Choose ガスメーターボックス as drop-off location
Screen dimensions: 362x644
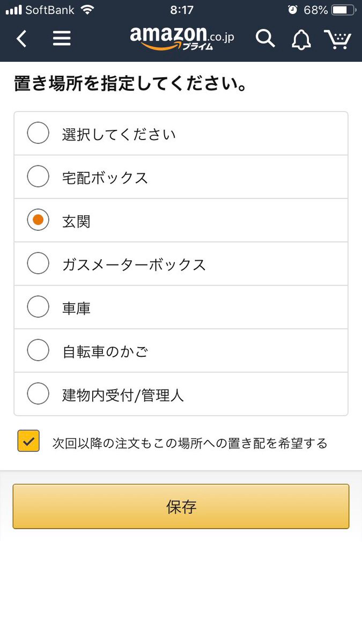38,264
